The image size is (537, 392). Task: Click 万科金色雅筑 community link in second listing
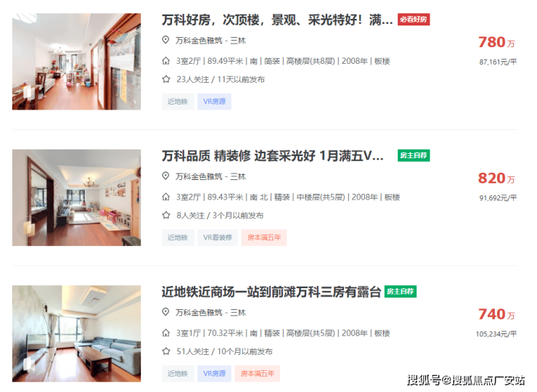click(199, 176)
